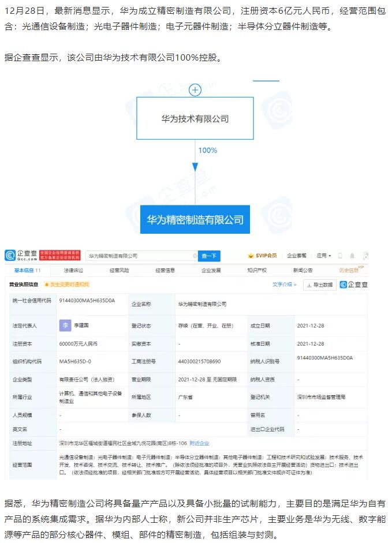Select organization code MA5H635D-0
The width and height of the screenshot is (392, 543).
pos(75,362)
